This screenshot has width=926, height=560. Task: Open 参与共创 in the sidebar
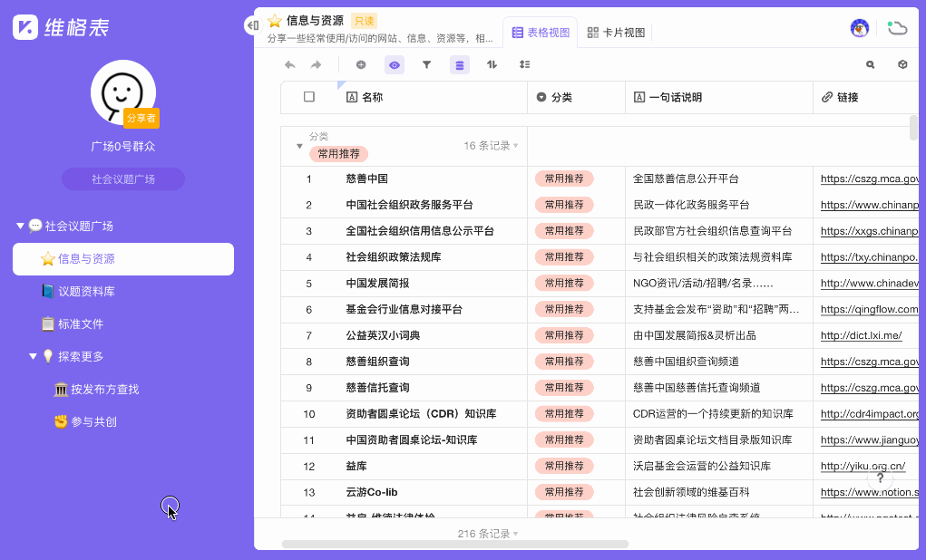pyautogui.click(x=123, y=422)
